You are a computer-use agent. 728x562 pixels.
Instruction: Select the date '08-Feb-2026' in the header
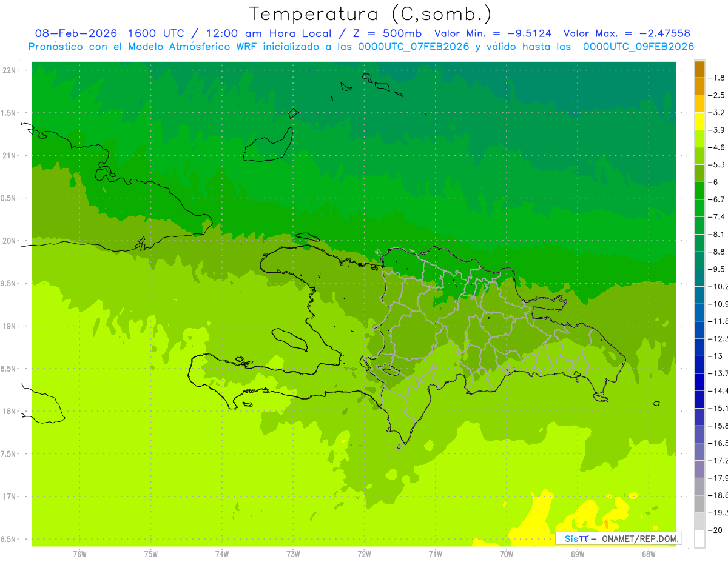tap(76, 33)
